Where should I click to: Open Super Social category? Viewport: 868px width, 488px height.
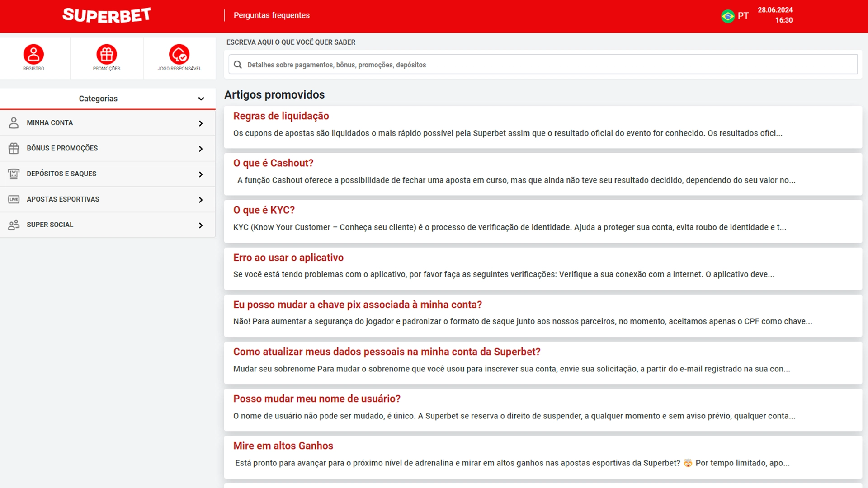tap(108, 225)
